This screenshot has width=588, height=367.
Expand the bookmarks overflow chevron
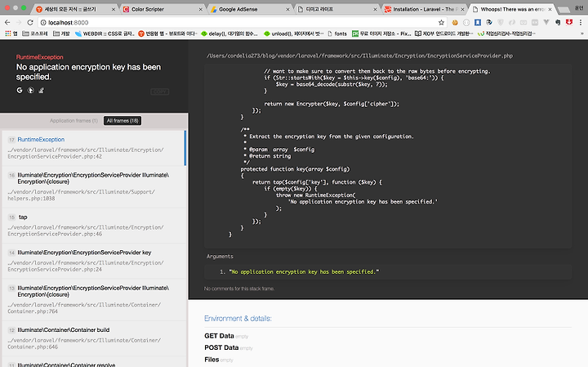pyautogui.click(x=582, y=34)
